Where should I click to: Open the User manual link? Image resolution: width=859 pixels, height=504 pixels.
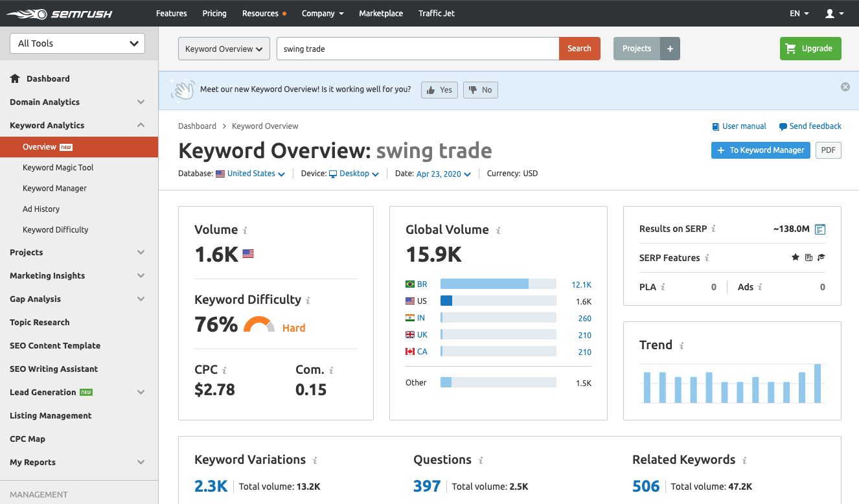[x=739, y=126]
